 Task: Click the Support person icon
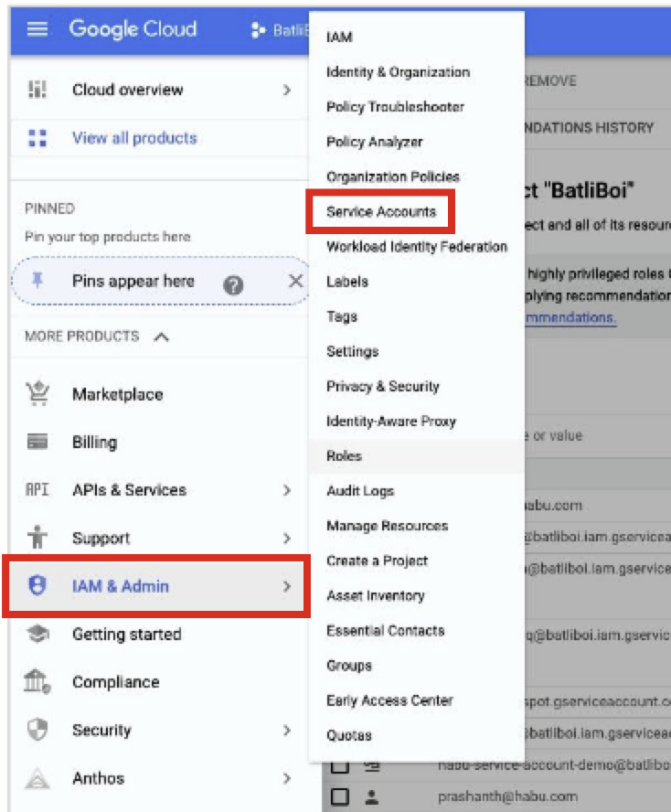[37, 538]
